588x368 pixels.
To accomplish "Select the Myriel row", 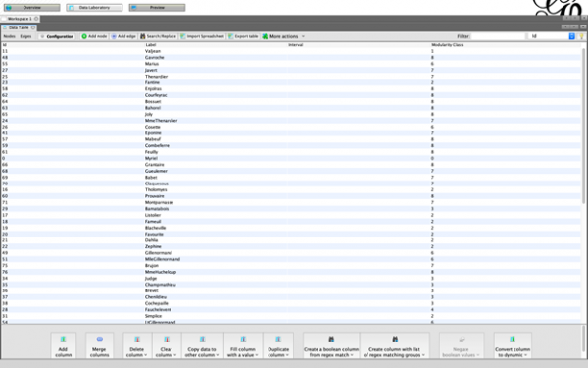I will point(291,158).
